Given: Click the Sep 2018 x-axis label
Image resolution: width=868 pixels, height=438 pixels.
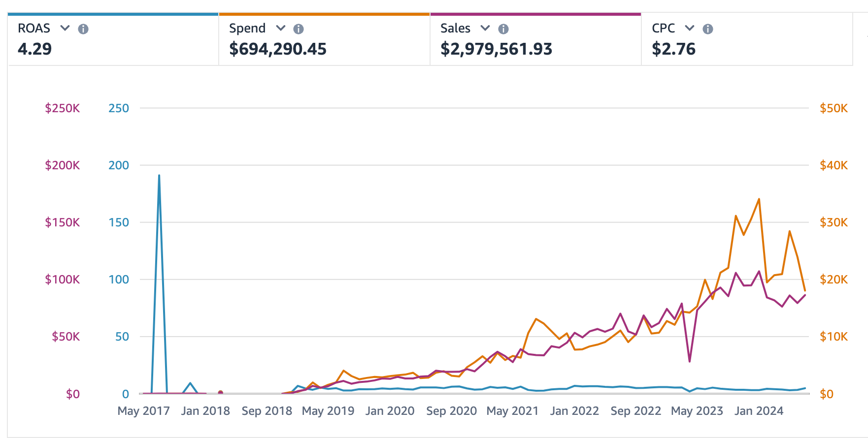Looking at the screenshot, I should coord(267,411).
